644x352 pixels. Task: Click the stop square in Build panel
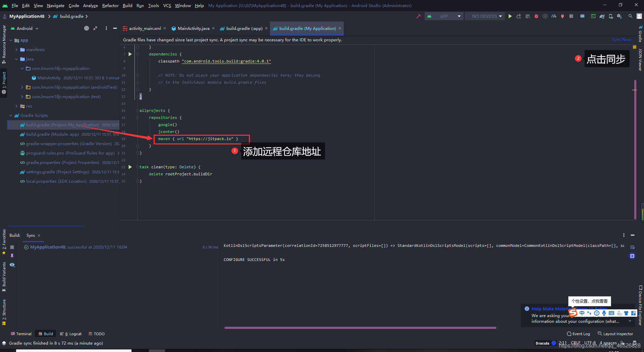click(x=12, y=247)
